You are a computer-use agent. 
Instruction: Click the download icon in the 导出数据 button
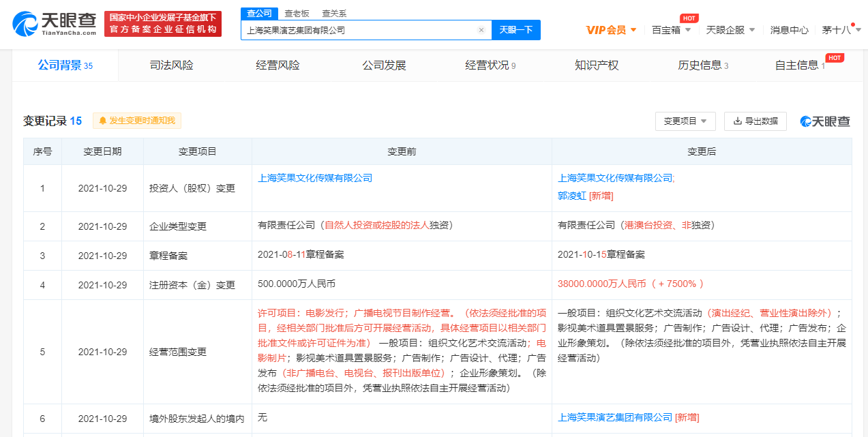click(x=737, y=121)
